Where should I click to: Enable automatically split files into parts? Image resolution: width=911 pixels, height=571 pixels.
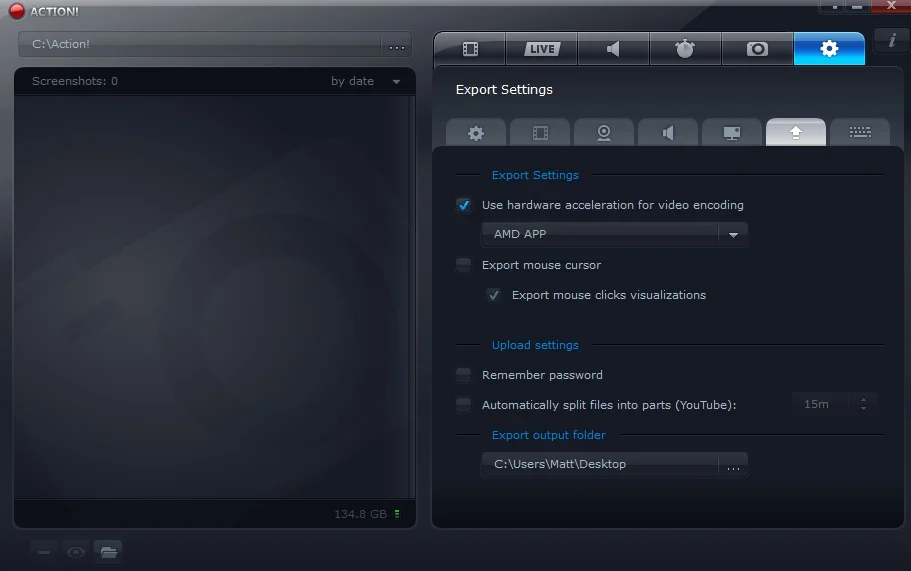click(x=464, y=405)
